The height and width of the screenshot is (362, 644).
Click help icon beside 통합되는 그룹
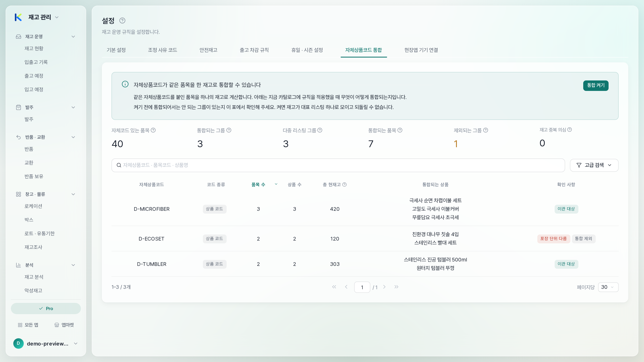(x=229, y=130)
